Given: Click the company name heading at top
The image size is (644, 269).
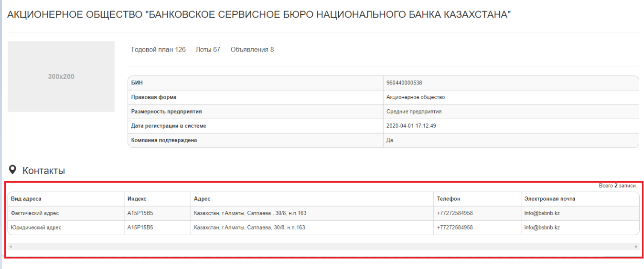Looking at the screenshot, I should pyautogui.click(x=259, y=15).
